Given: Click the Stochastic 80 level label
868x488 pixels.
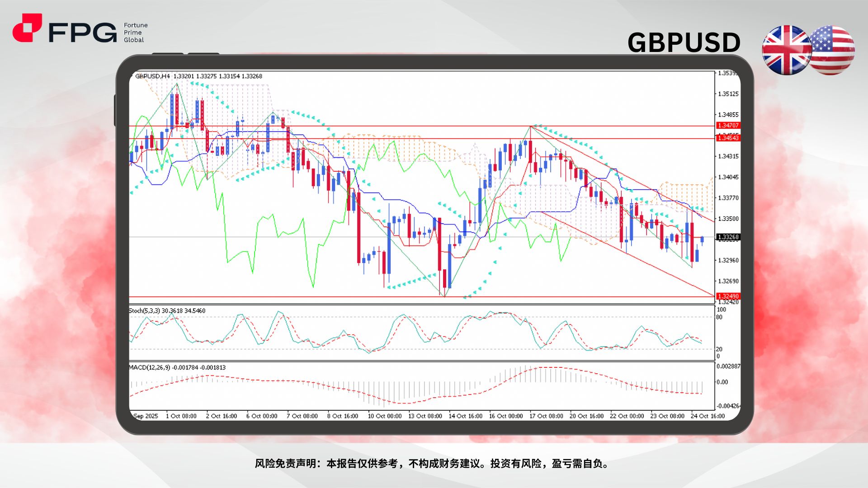Looking at the screenshot, I should [x=719, y=317].
